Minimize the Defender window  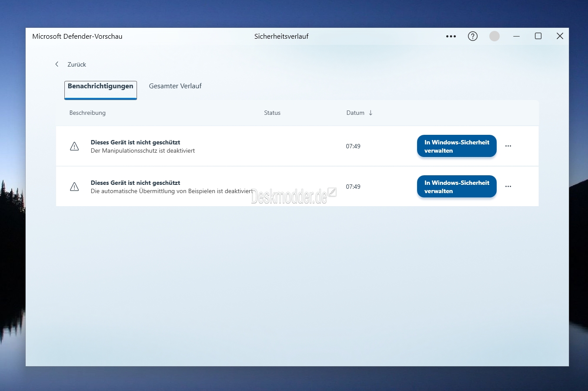point(516,36)
